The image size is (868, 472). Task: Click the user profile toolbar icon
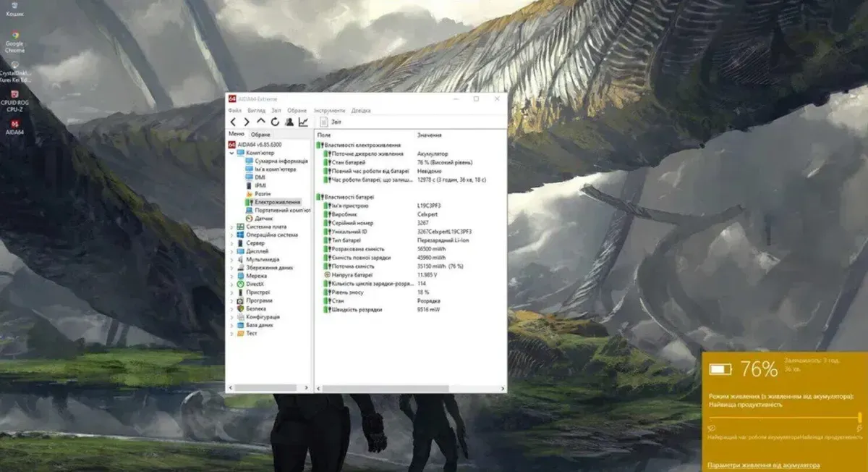click(289, 122)
